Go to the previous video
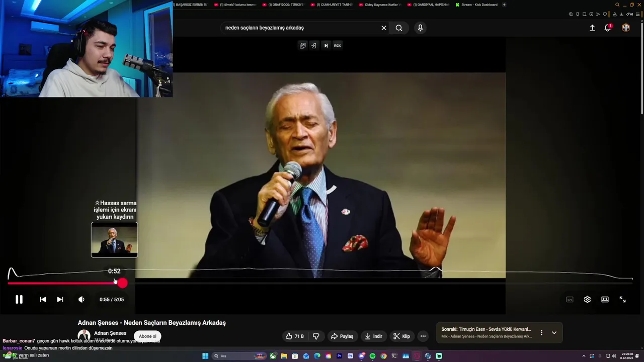The width and height of the screenshot is (644, 362). (43, 300)
